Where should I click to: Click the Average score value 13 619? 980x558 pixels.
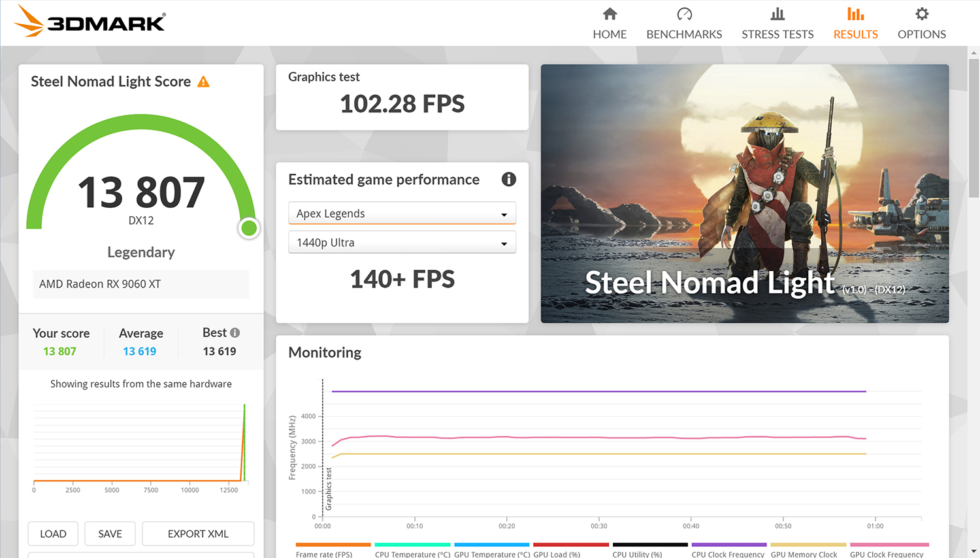pyautogui.click(x=140, y=352)
